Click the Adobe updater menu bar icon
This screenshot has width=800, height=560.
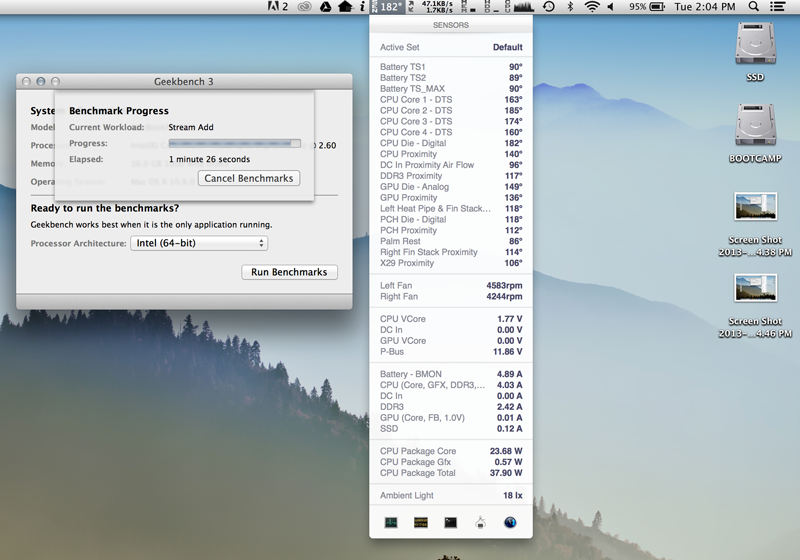tap(278, 7)
